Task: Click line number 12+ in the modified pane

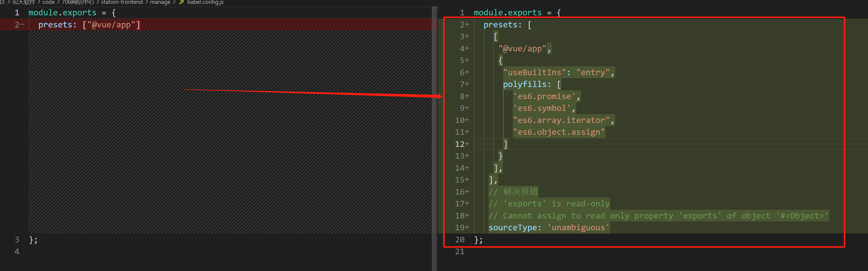Action: coord(462,144)
